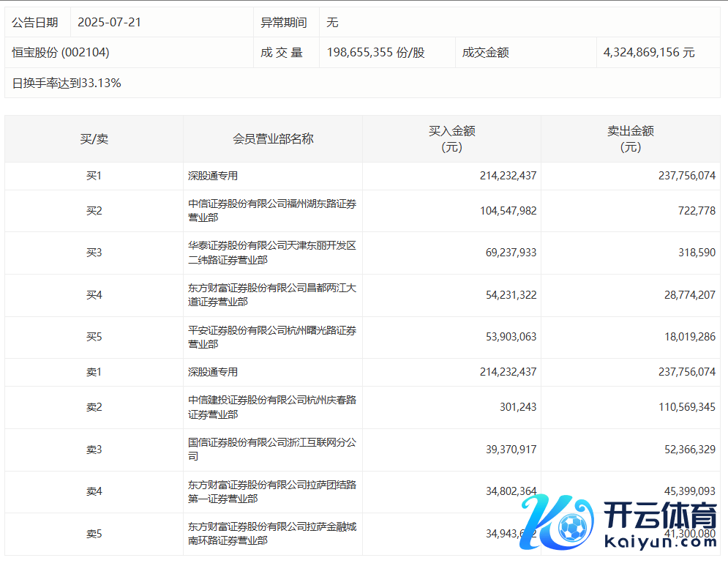Viewport: 728px width, 566px height.
Task: Select 中信建投证券杭州庆春路 branch in 卖2
Action: click(x=272, y=407)
